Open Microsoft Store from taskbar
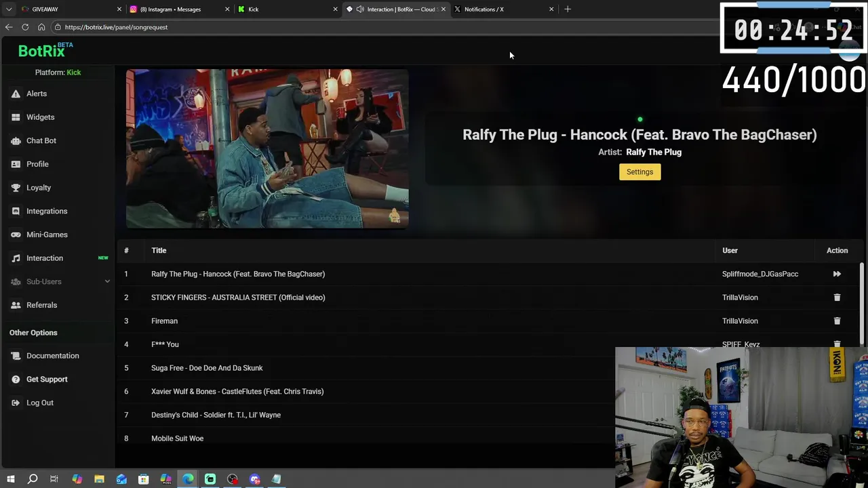Screen dimensions: 868x488 click(143, 479)
